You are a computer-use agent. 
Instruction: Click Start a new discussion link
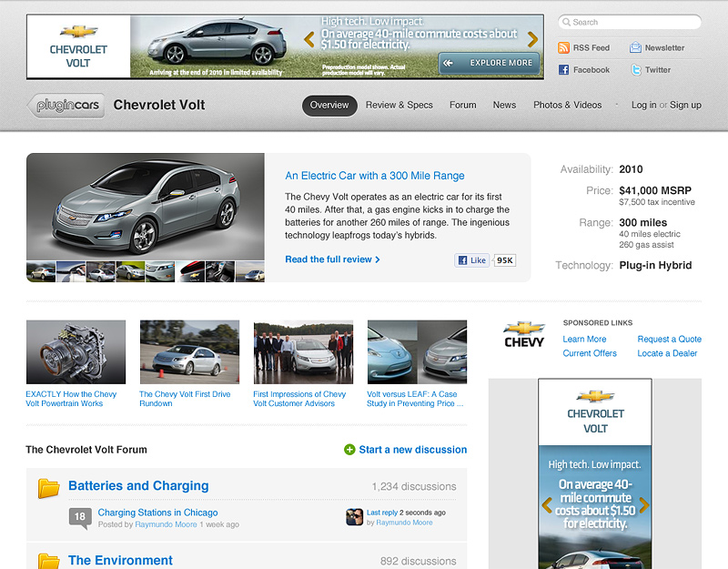(x=413, y=450)
